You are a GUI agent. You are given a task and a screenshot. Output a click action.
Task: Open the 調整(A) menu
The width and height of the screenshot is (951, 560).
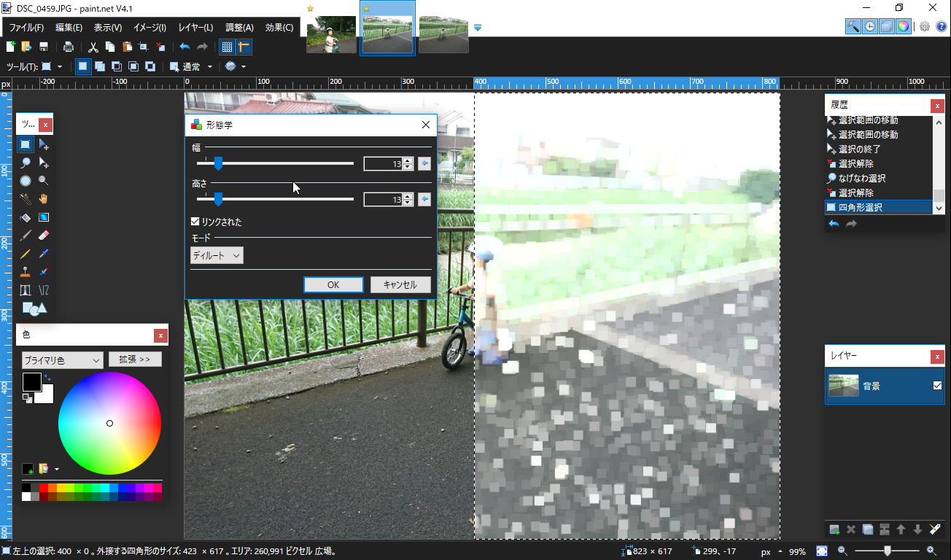(x=239, y=28)
